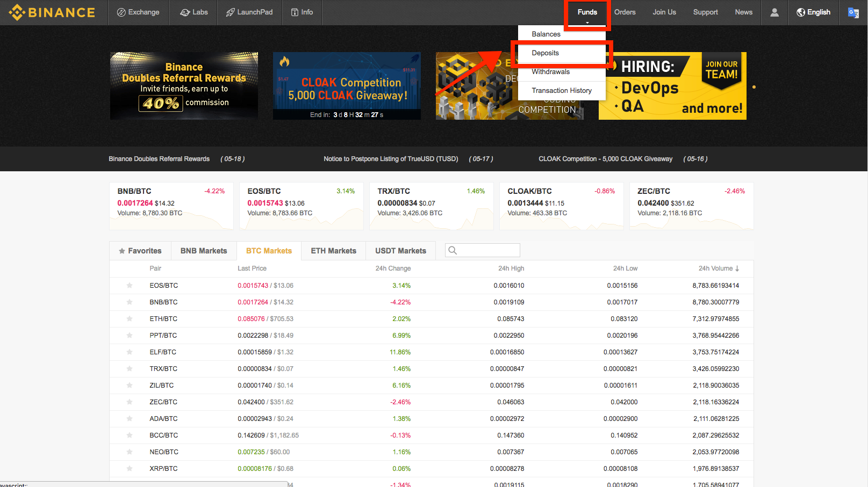Open the Exchange menu
Viewport: 868px width, 487px height.
[138, 12]
